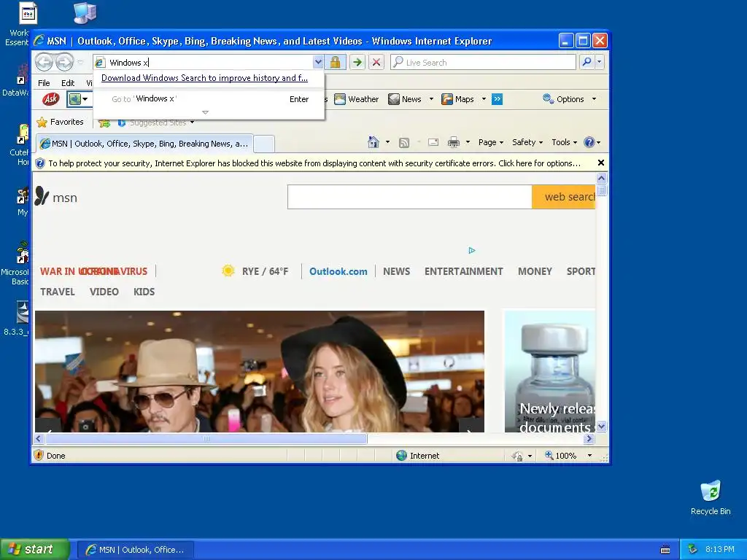The width and height of the screenshot is (747, 560).
Task: Click the Outlook.com link
Action: point(338,271)
